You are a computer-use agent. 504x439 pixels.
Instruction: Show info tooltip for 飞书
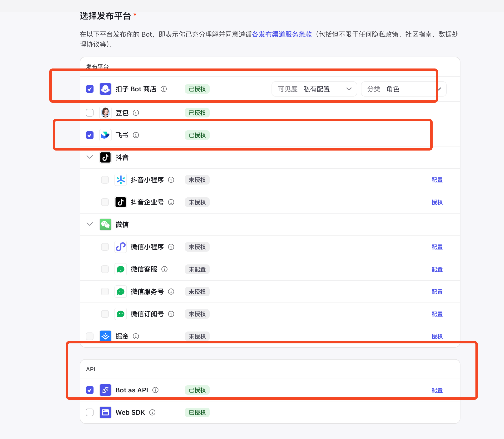coord(136,135)
